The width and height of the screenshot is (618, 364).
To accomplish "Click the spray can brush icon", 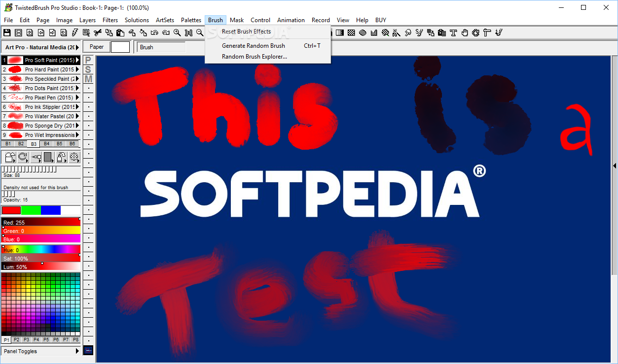I will pyautogui.click(x=61, y=157).
